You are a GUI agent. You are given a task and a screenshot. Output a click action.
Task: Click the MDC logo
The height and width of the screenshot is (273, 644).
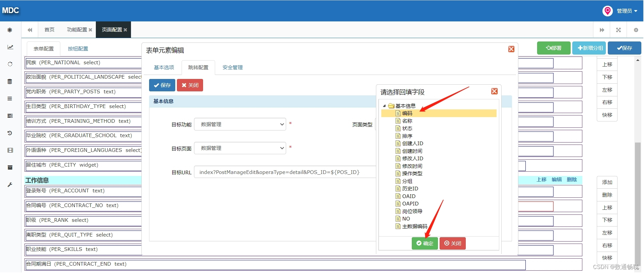pos(10,10)
